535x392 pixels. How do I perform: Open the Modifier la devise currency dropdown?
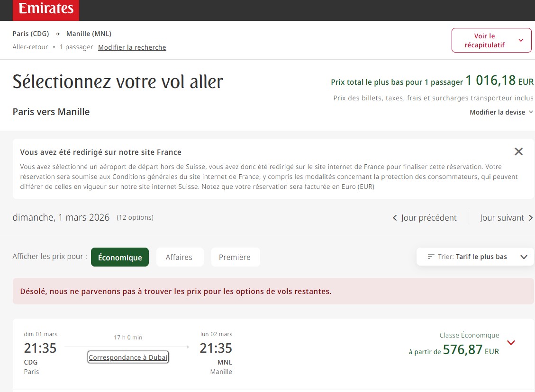click(501, 112)
